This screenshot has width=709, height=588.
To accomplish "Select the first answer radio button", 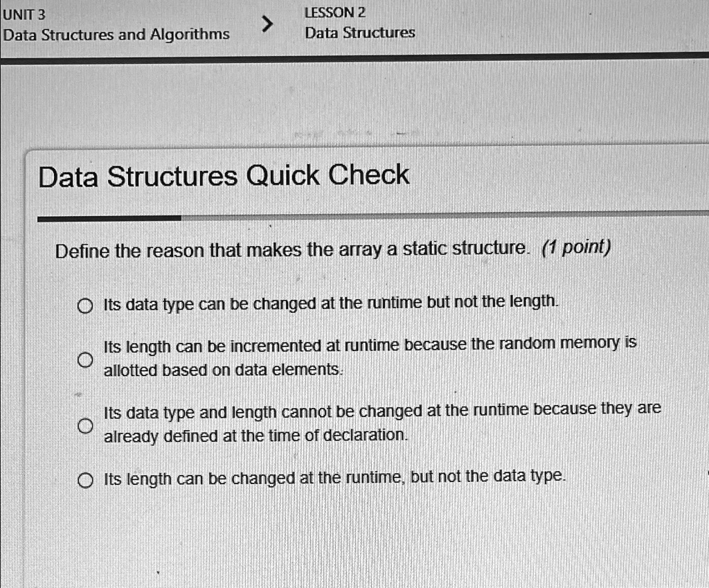I will click(86, 305).
